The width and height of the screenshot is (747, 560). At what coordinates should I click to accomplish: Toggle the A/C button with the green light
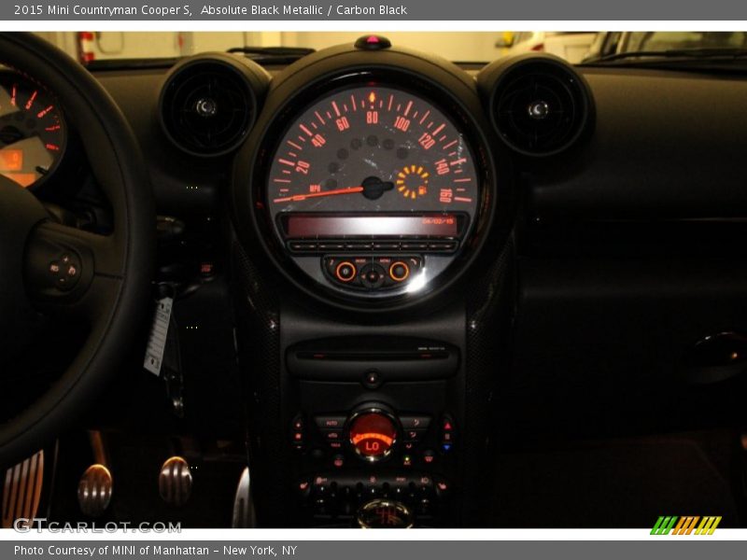tap(407, 459)
